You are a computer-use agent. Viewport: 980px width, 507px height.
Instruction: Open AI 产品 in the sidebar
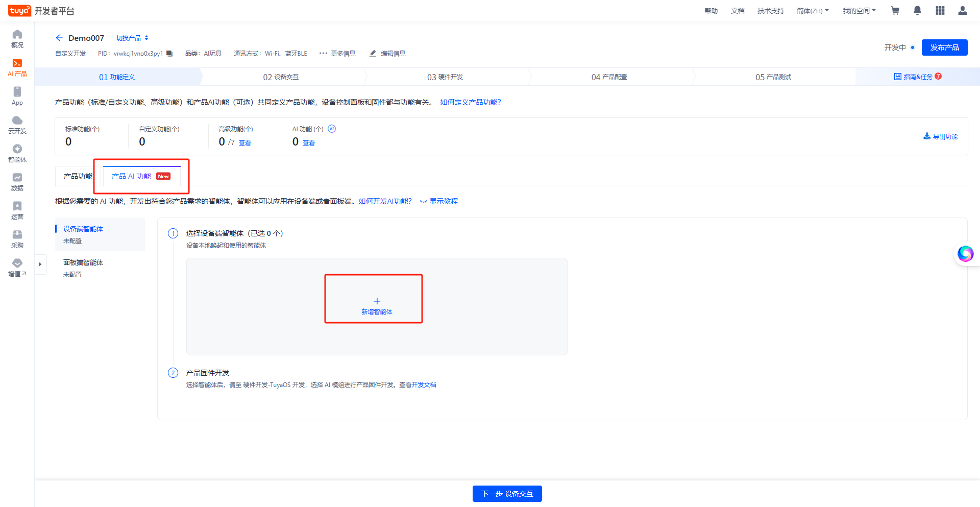[17, 67]
